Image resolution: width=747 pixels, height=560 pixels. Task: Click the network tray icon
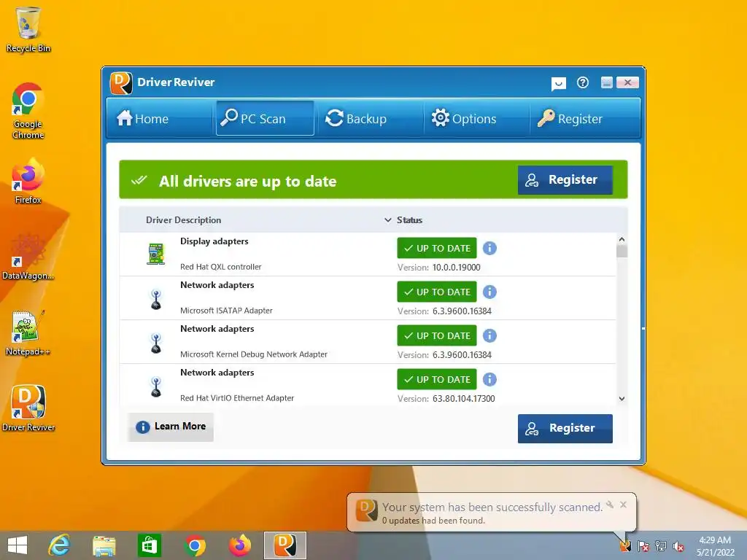point(661,546)
